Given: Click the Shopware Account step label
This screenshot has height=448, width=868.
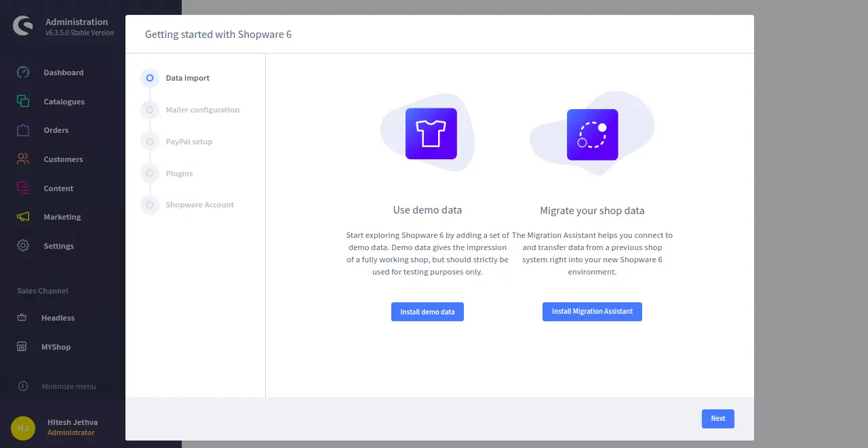Looking at the screenshot, I should 200,205.
